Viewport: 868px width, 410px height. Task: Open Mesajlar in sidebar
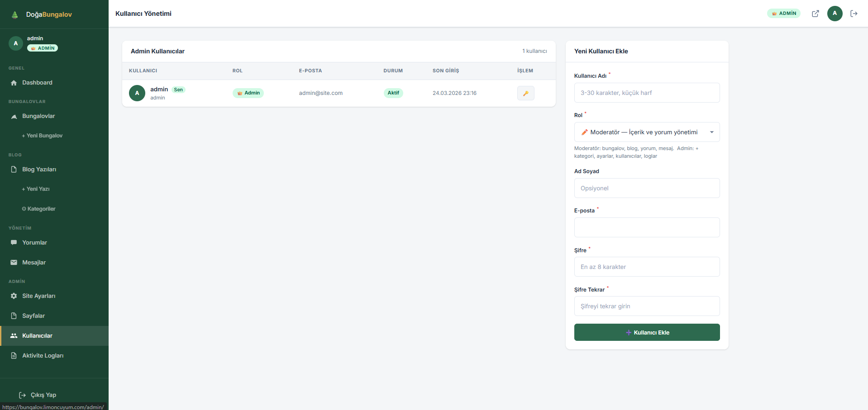click(34, 263)
